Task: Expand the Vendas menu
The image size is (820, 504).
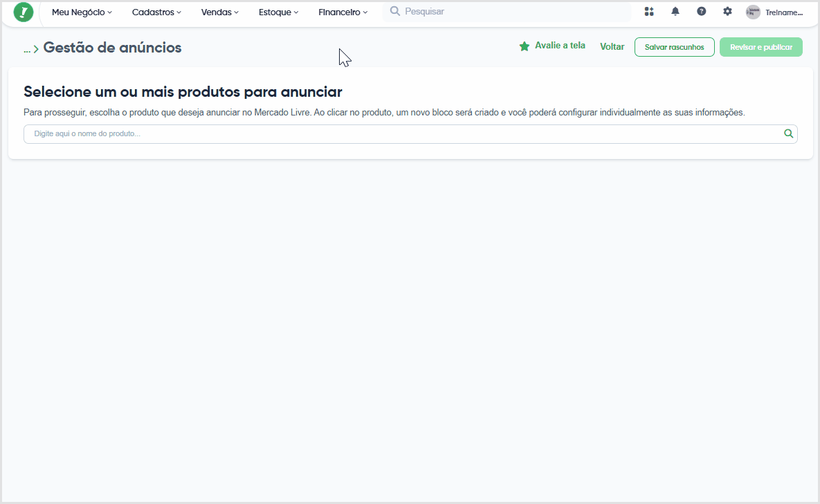Action: [219, 12]
